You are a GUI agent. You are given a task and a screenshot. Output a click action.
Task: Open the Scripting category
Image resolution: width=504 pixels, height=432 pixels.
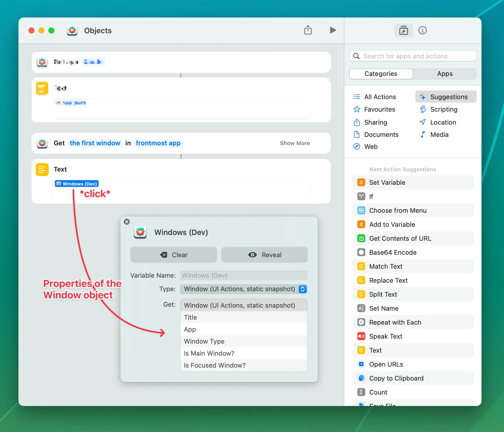(443, 109)
